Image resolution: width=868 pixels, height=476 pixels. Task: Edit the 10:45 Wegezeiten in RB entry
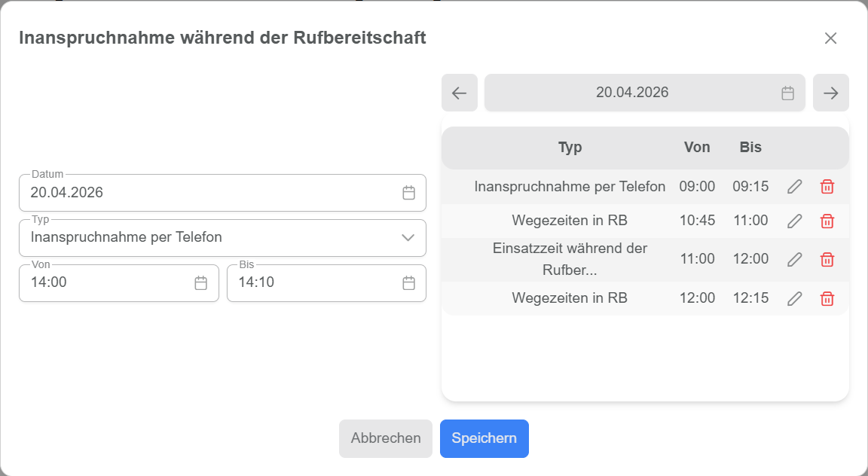click(794, 221)
